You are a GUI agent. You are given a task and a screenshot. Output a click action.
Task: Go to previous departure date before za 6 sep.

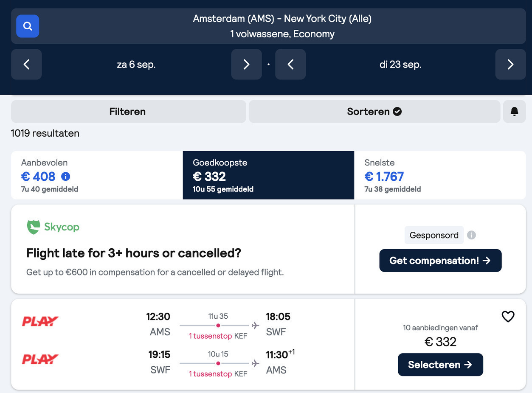[26, 65]
